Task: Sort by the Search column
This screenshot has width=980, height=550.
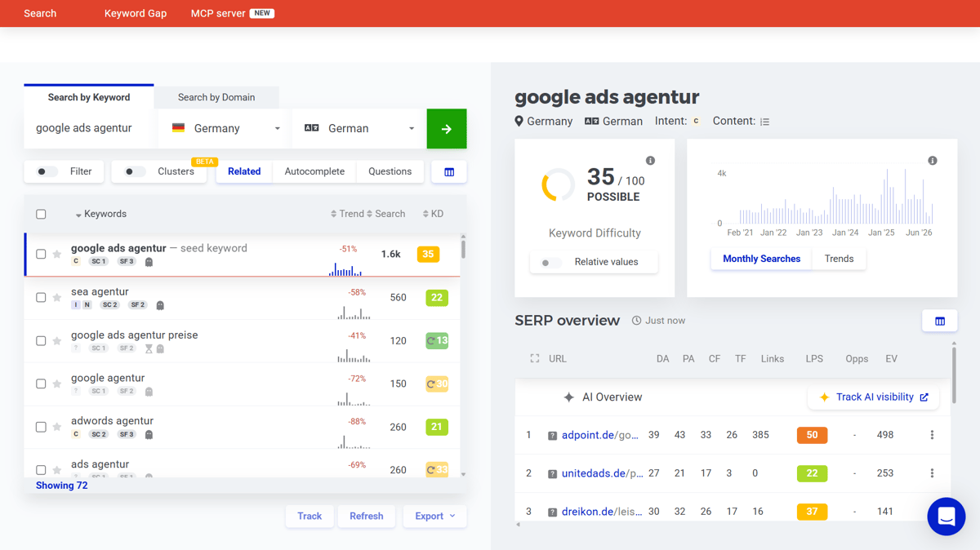Action: (x=385, y=215)
